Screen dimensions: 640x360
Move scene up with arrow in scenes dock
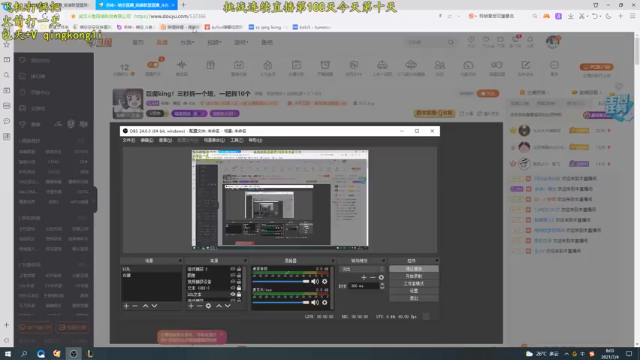(145, 306)
